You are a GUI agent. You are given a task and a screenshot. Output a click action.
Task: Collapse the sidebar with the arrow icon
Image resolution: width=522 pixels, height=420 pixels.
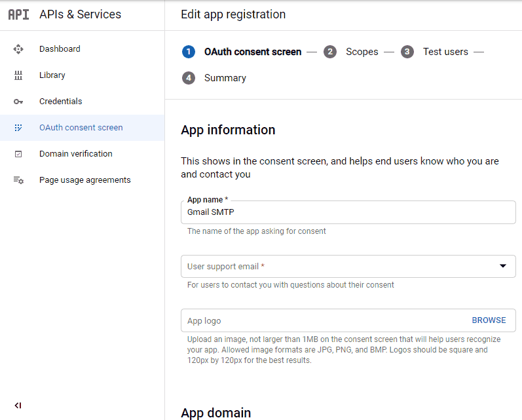click(x=18, y=406)
